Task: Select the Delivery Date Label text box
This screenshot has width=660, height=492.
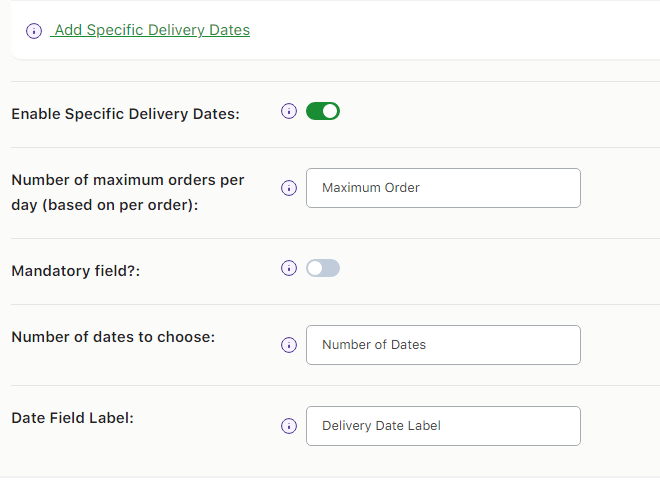Action: [x=443, y=426]
